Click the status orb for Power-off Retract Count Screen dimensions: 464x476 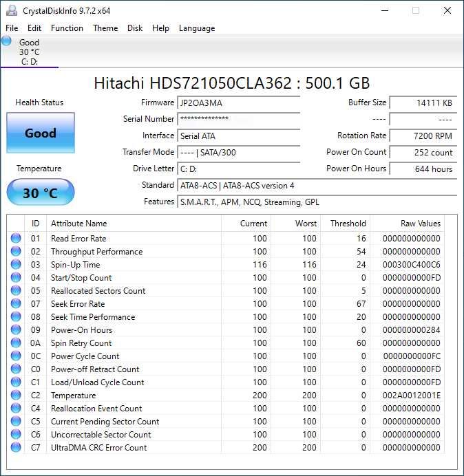(16, 369)
